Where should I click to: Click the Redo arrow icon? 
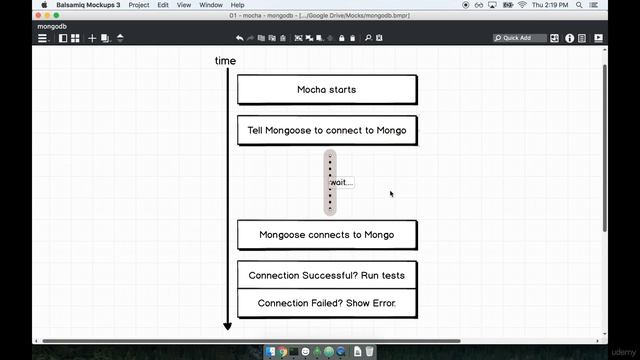coord(250,38)
